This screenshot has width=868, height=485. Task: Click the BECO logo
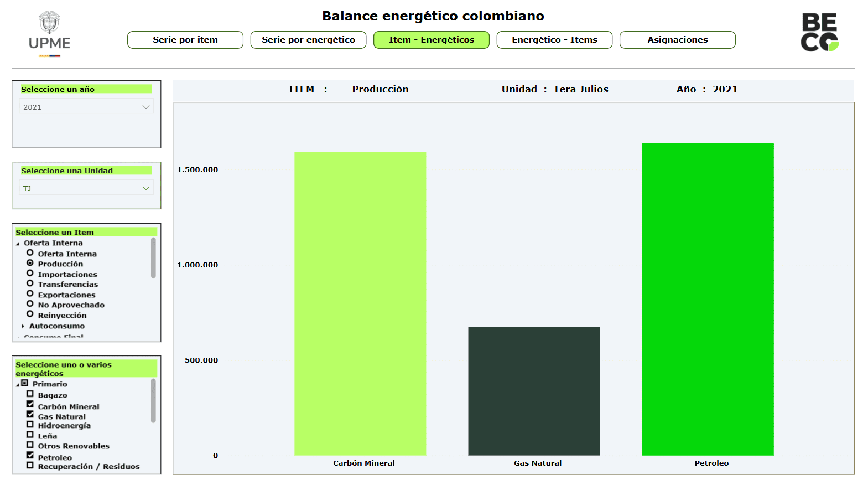[x=819, y=32]
